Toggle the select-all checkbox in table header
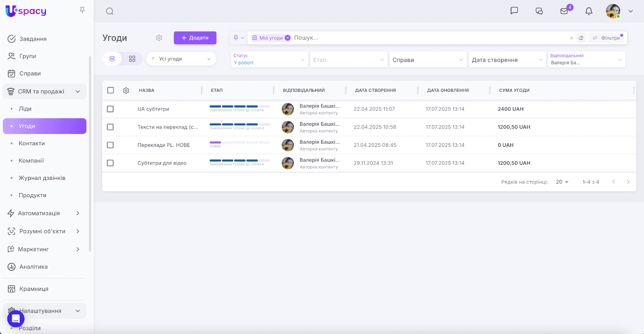The width and height of the screenshot is (644, 334). tap(111, 91)
